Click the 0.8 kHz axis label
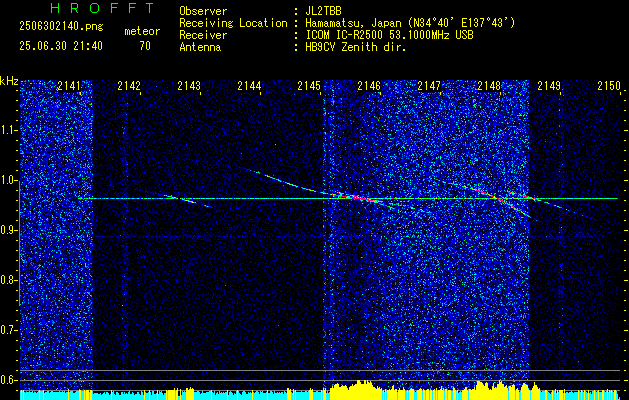The height and width of the screenshot is (400, 629). (x=9, y=280)
